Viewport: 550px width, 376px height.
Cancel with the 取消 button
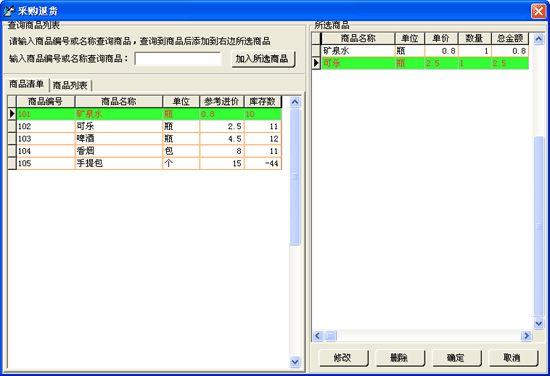(513, 358)
